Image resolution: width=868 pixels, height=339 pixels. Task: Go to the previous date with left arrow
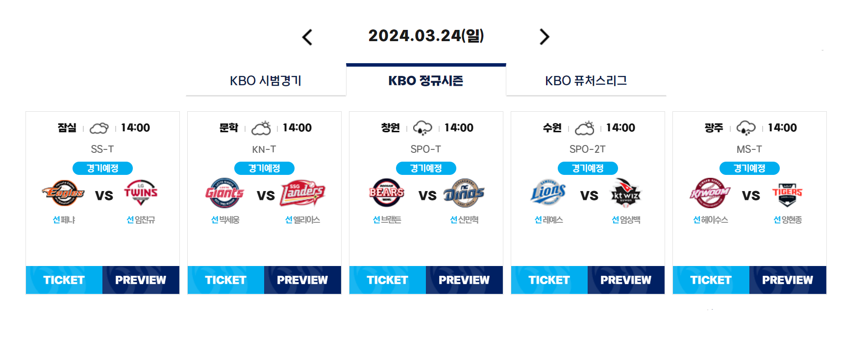coord(307,37)
